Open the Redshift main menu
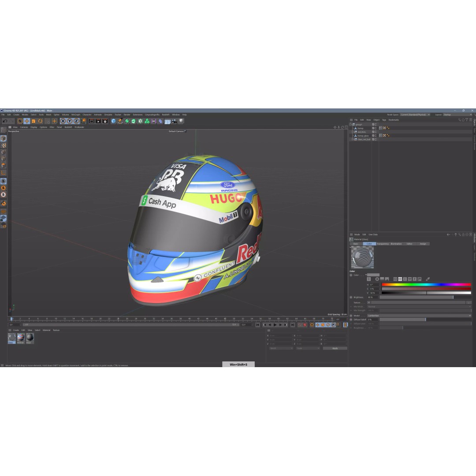This screenshot has width=476, height=476. click(166, 115)
